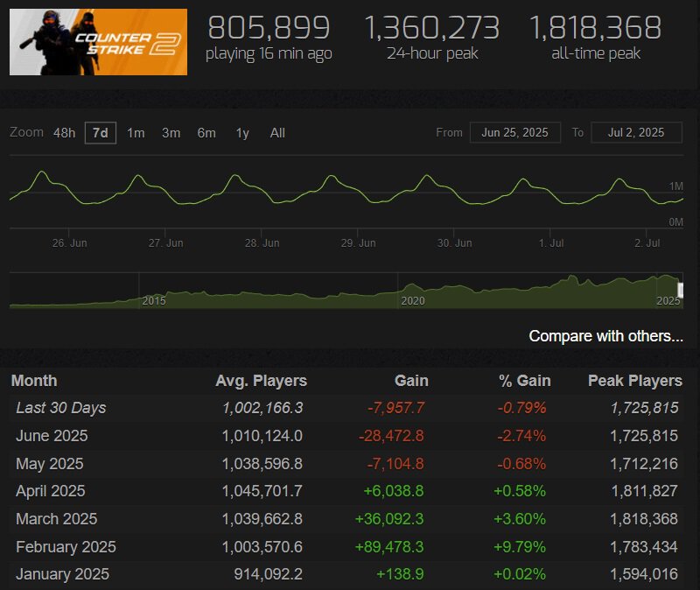Select the active 7d zoom button
Viewport: 700px width, 590px height.
pyautogui.click(x=101, y=133)
